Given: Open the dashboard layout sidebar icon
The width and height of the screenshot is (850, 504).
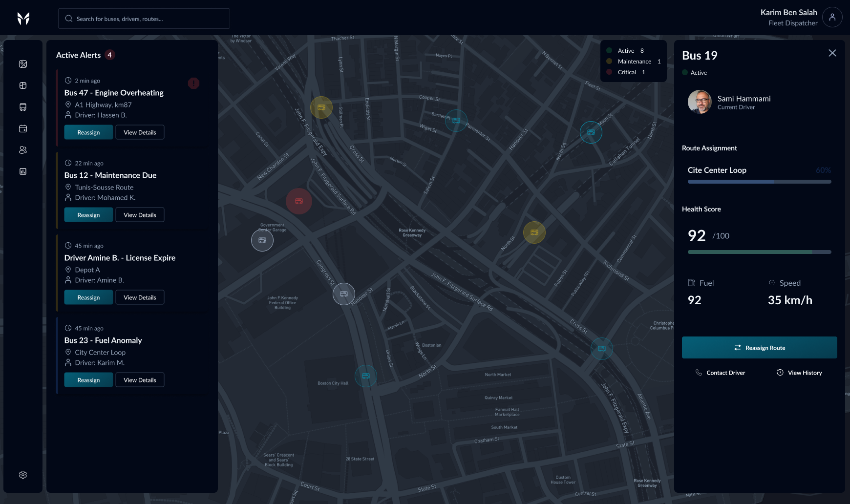Looking at the screenshot, I should pos(23,85).
